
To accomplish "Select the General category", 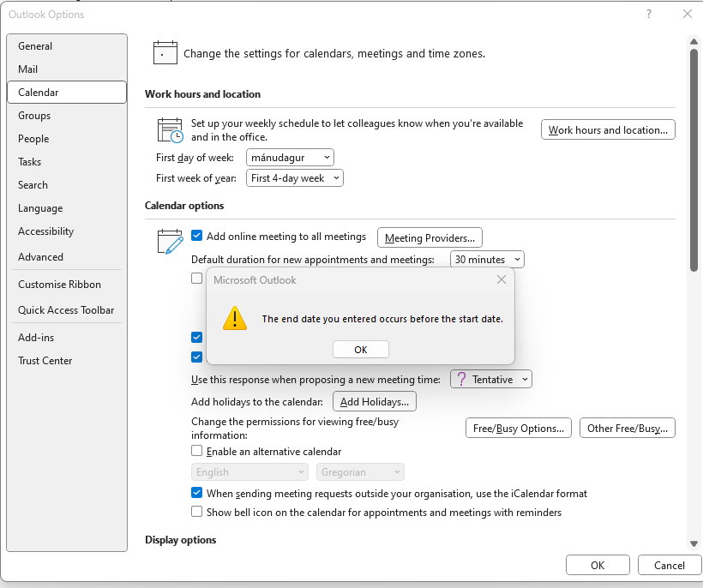I will click(67, 46).
